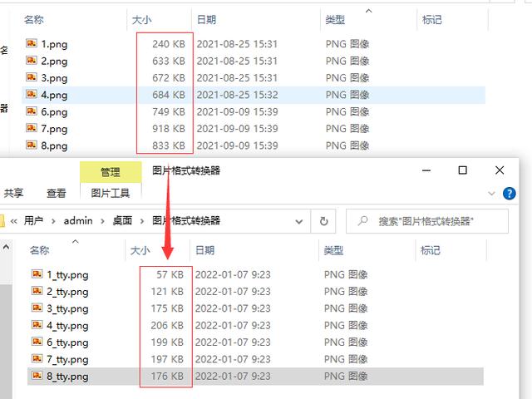Switch to the 查看 ribbon tab
Viewport: 532px width, 399px height.
(57, 194)
